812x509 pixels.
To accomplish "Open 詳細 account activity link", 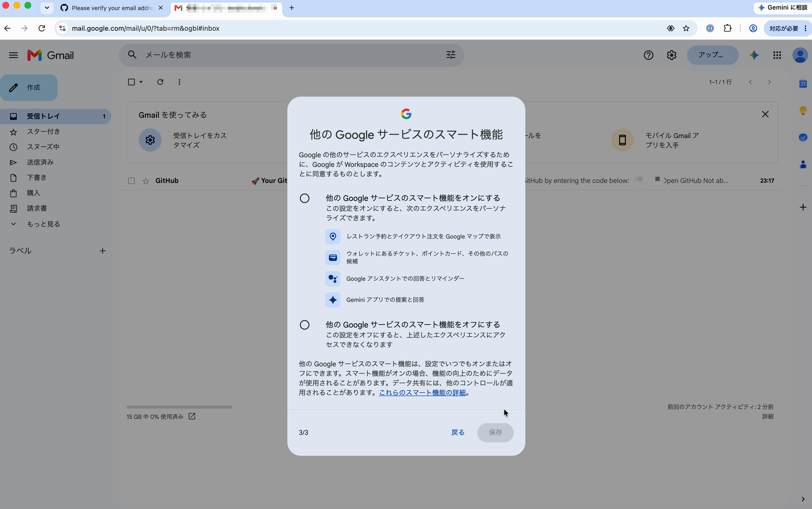I will tap(768, 416).
